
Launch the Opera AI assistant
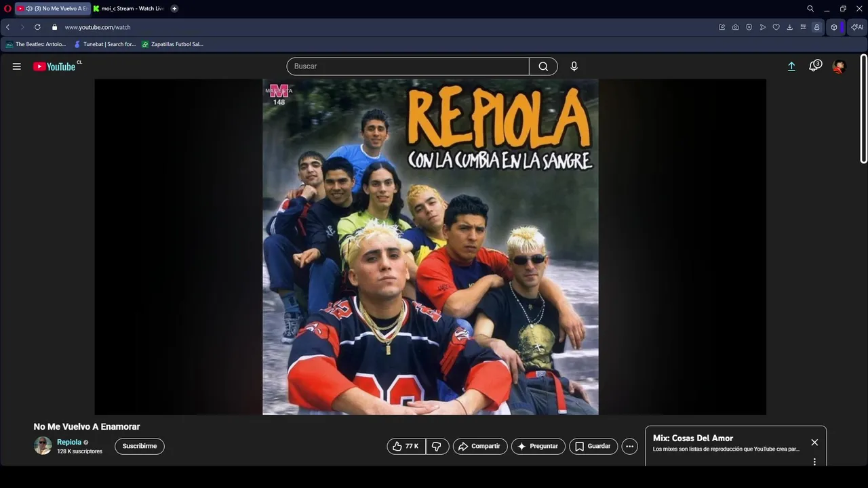click(x=857, y=27)
